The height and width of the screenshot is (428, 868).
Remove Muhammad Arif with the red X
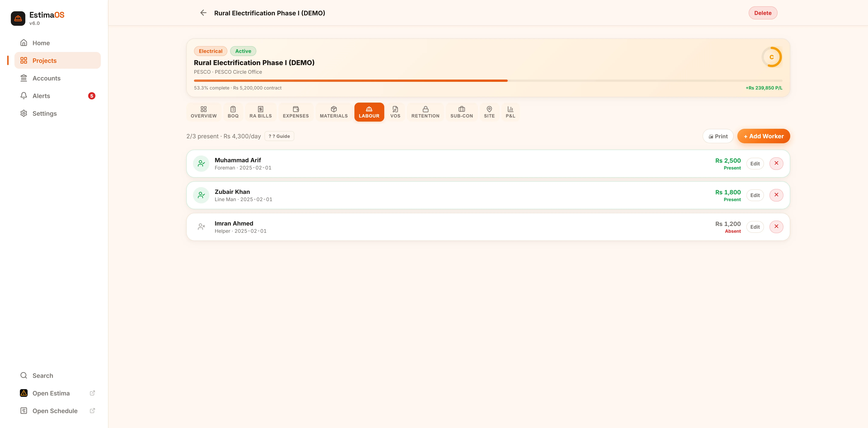click(776, 164)
